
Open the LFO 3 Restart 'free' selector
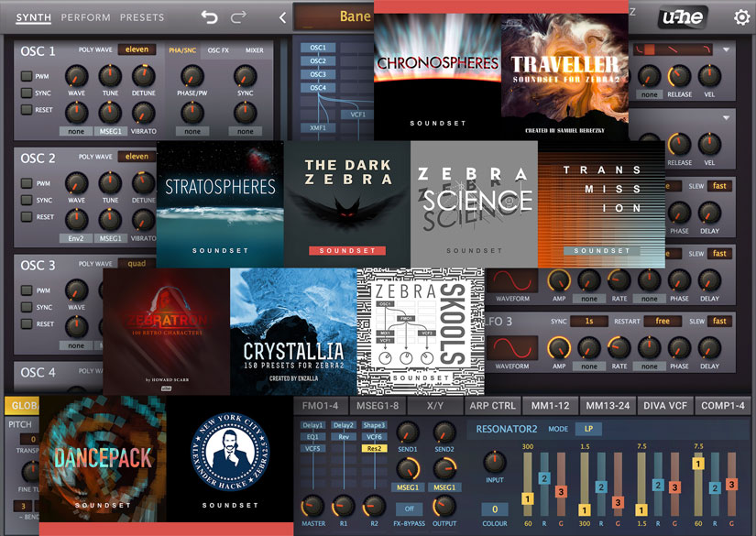coord(663,322)
